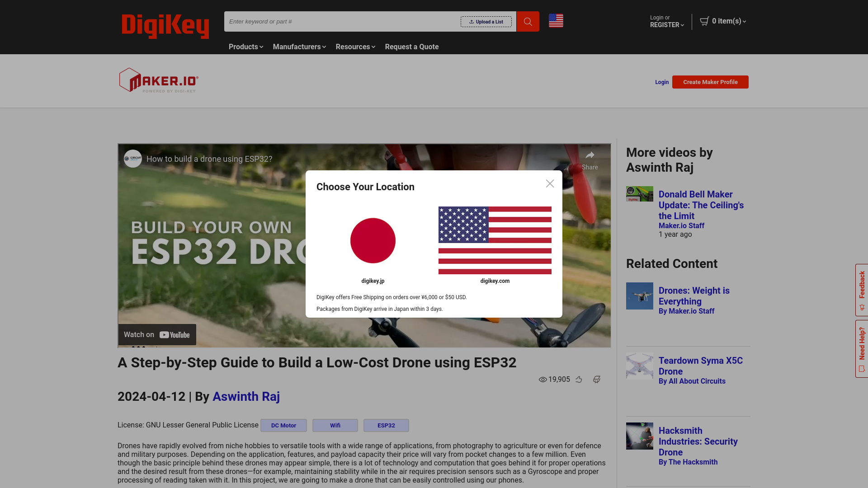The height and width of the screenshot is (488, 868).
Task: Click the video channel avatar icon
Action: pyautogui.click(x=133, y=159)
